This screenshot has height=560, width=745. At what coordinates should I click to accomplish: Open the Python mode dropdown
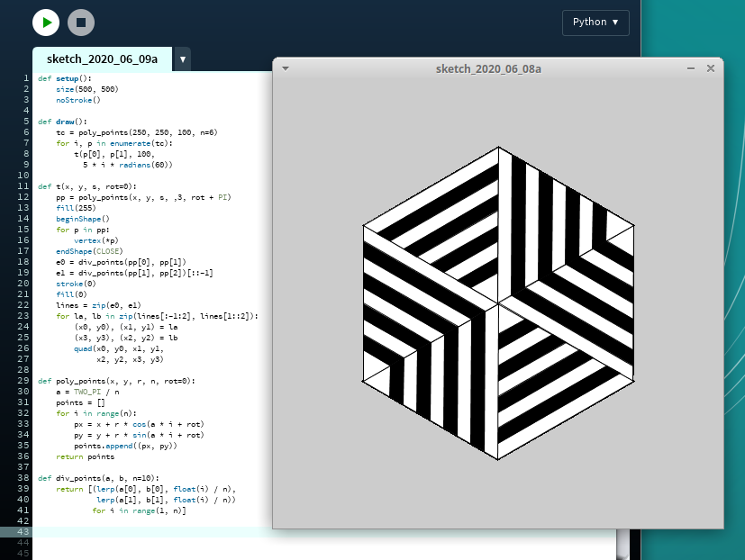[x=595, y=23]
